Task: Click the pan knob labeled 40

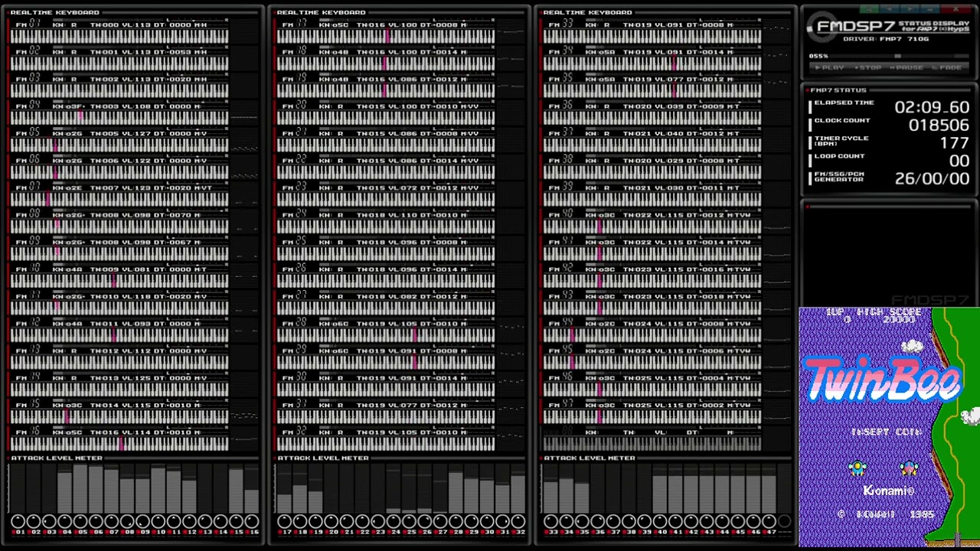Action: click(660, 521)
